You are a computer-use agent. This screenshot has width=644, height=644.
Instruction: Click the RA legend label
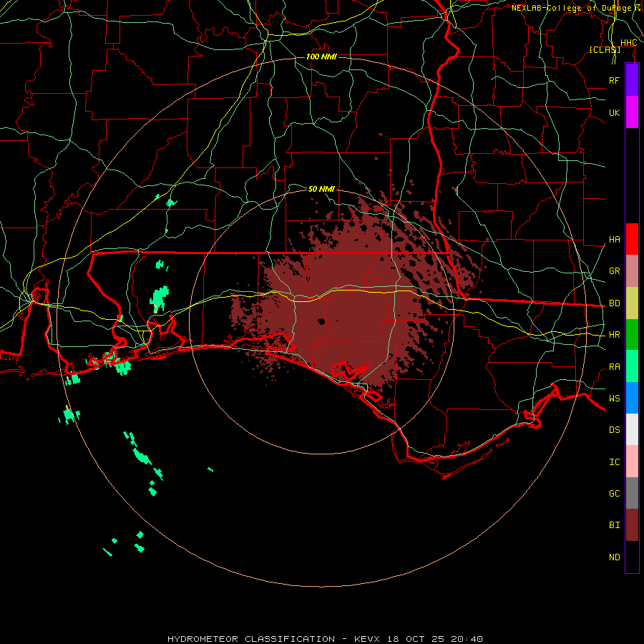coord(614,367)
